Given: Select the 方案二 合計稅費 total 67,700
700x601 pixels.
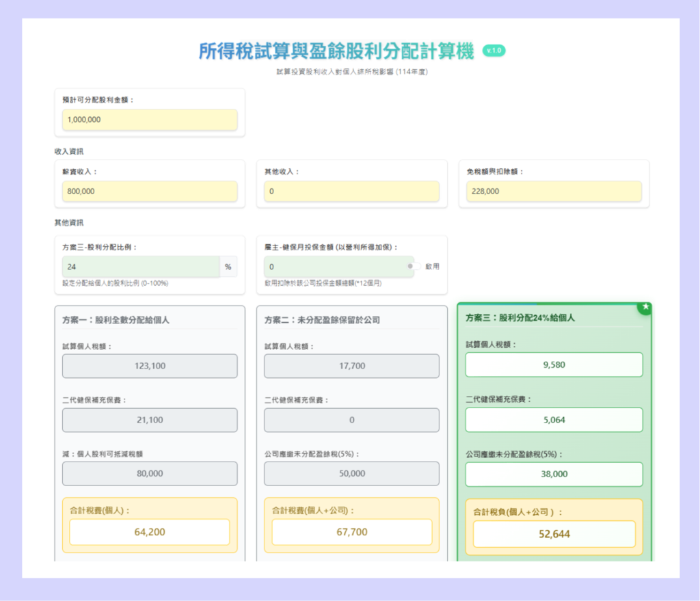Looking at the screenshot, I should (x=352, y=532).
